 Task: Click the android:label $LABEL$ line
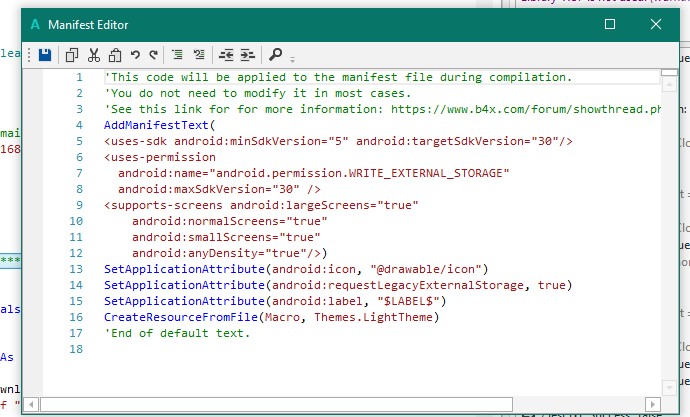click(275, 301)
